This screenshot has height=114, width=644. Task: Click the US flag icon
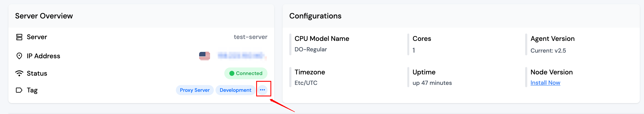coord(205,56)
